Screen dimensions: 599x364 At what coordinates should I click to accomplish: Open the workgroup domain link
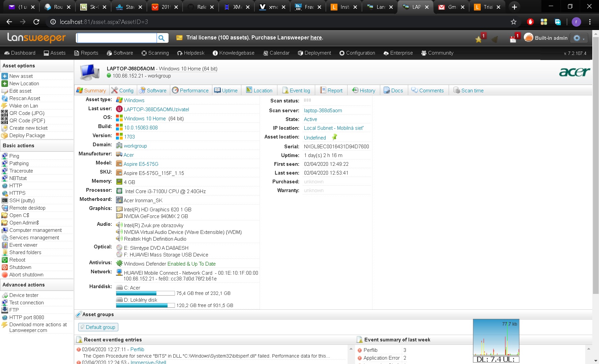point(135,146)
